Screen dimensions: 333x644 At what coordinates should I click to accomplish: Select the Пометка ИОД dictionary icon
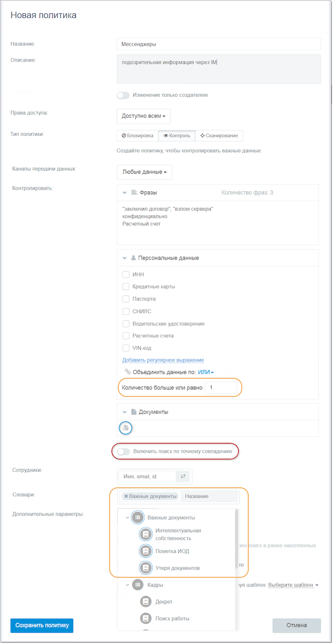click(x=145, y=551)
